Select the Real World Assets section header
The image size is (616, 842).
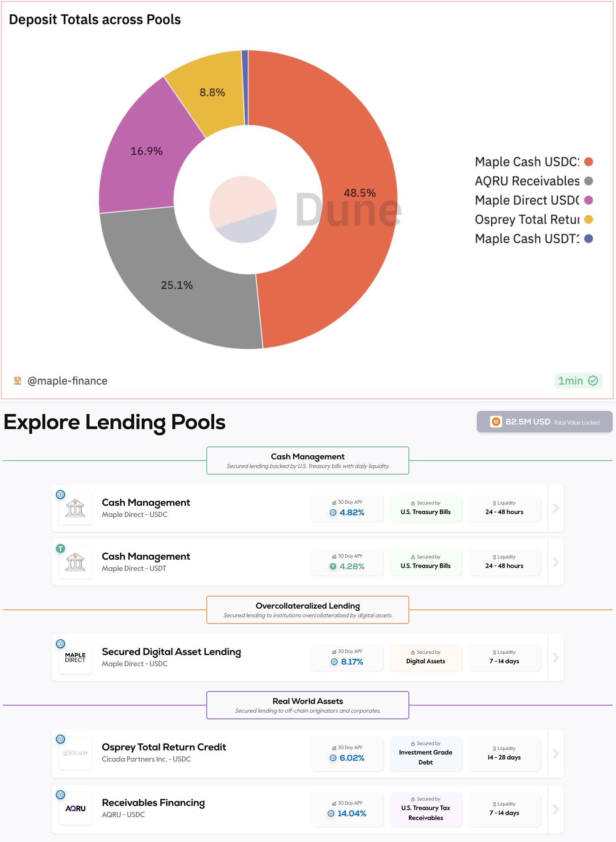(x=308, y=705)
